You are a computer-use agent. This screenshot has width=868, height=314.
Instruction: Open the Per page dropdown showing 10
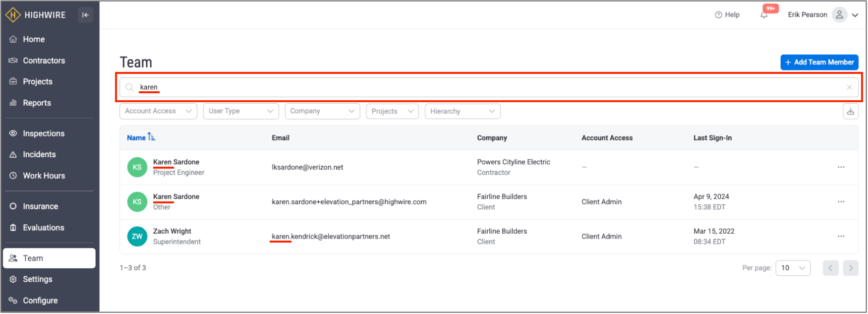(793, 268)
